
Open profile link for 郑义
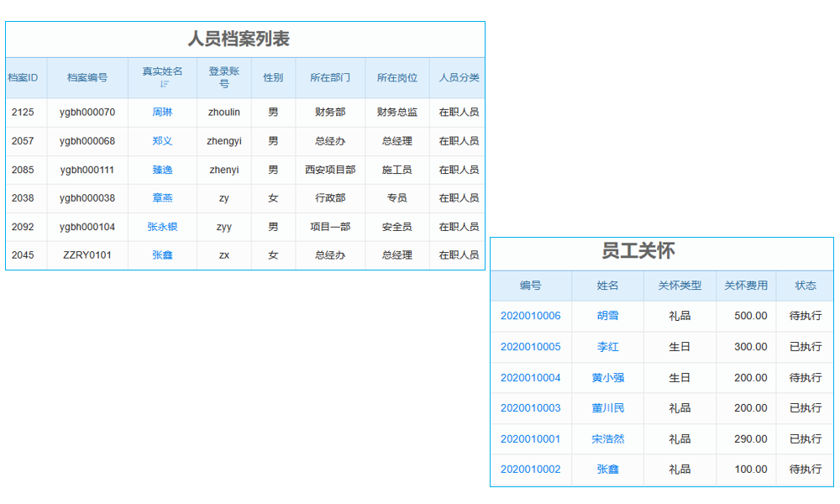point(161,141)
